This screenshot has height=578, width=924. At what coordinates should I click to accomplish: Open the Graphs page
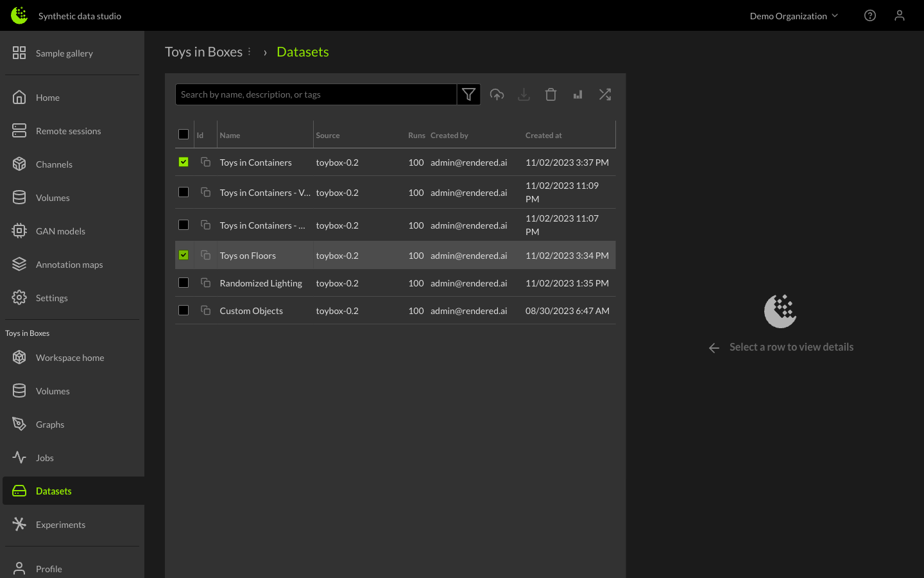coord(51,424)
